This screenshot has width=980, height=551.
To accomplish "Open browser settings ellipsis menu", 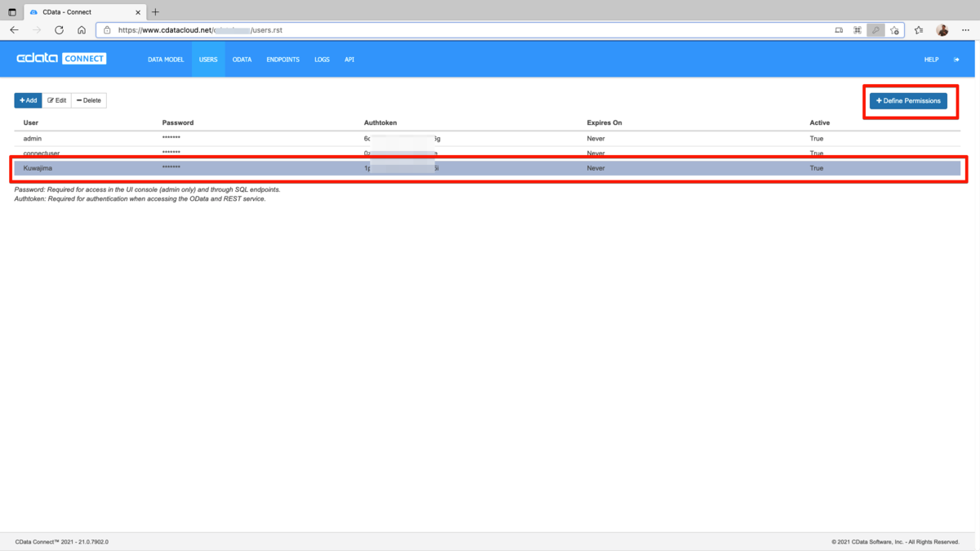I will [x=964, y=30].
